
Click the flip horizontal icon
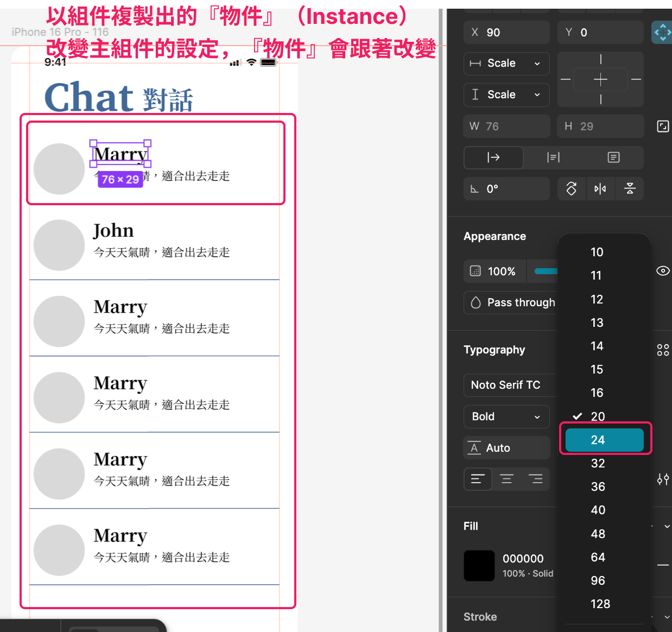tap(600, 189)
